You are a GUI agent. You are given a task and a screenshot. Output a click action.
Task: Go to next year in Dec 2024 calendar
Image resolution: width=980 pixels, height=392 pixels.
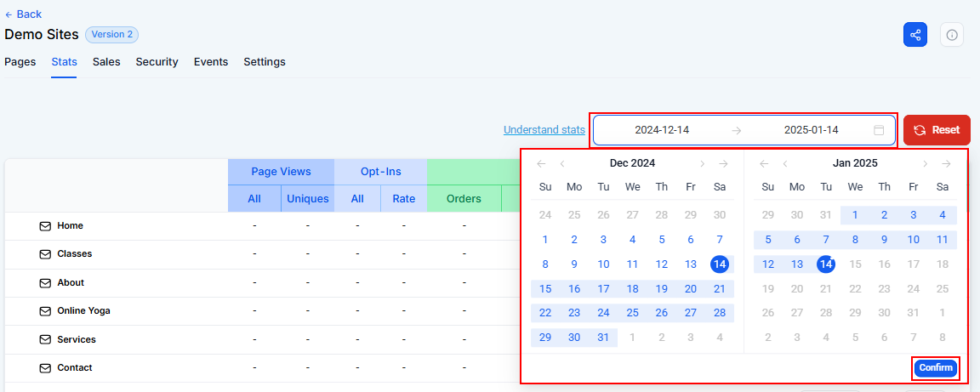724,164
